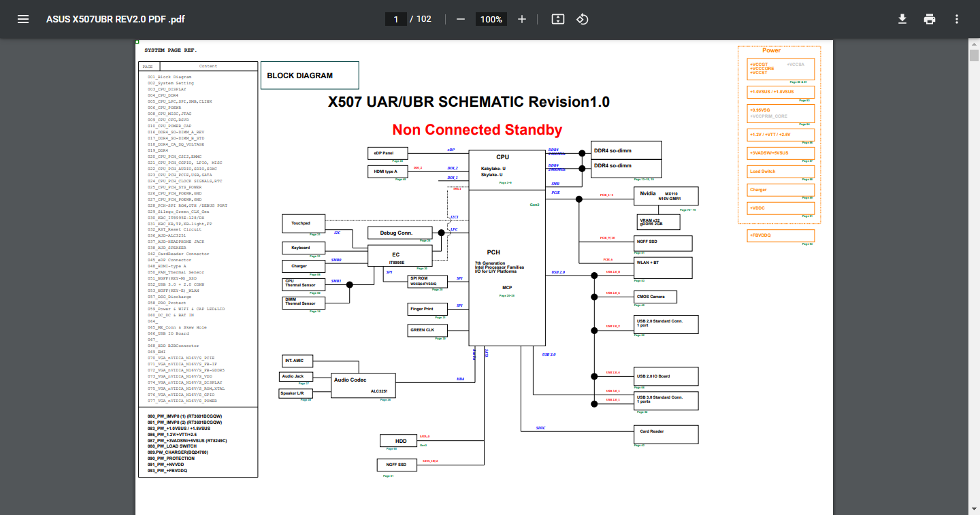Click the eDP Panel block
This screenshot has width=980, height=515.
388,153
